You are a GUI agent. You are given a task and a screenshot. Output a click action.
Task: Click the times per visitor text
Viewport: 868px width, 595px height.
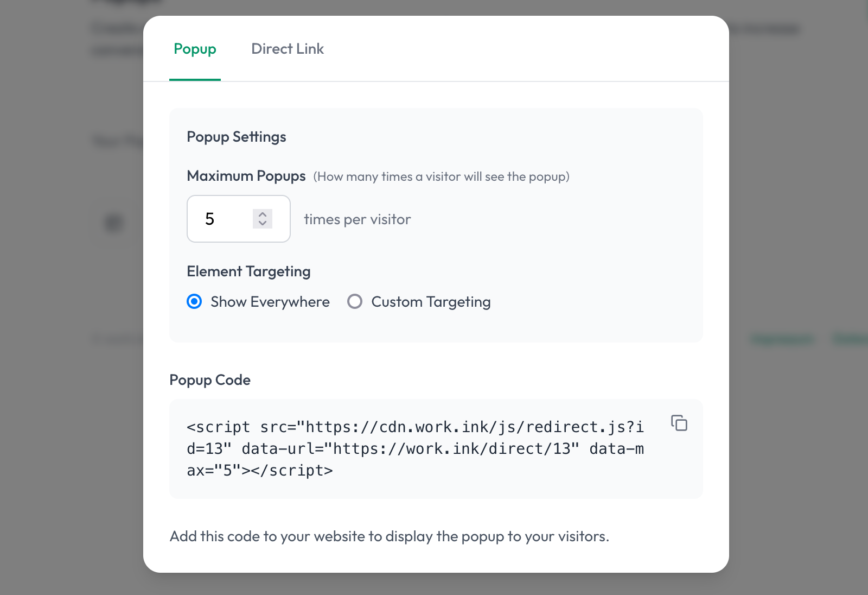[357, 219]
